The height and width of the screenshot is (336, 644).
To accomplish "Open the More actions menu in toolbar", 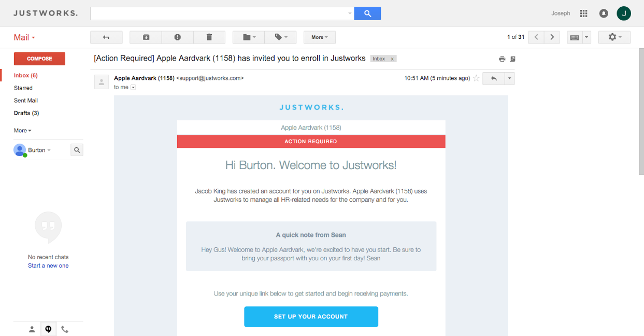I will click(320, 37).
